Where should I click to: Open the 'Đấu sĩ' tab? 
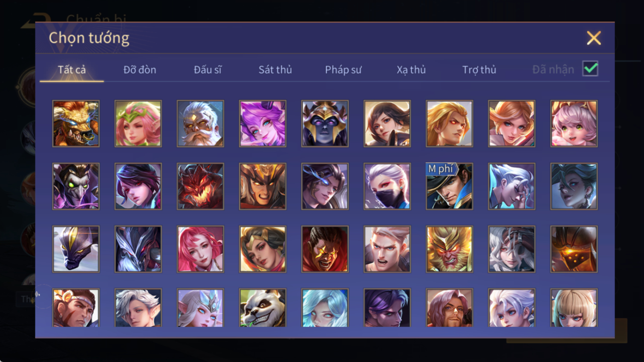click(x=208, y=70)
